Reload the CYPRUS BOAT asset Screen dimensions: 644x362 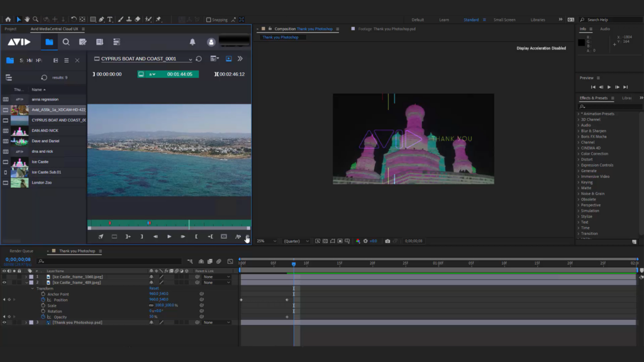199,58
